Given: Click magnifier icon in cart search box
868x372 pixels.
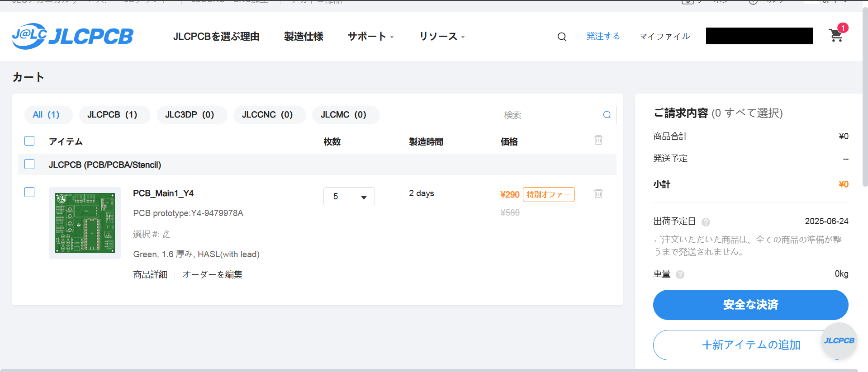Looking at the screenshot, I should [x=607, y=115].
